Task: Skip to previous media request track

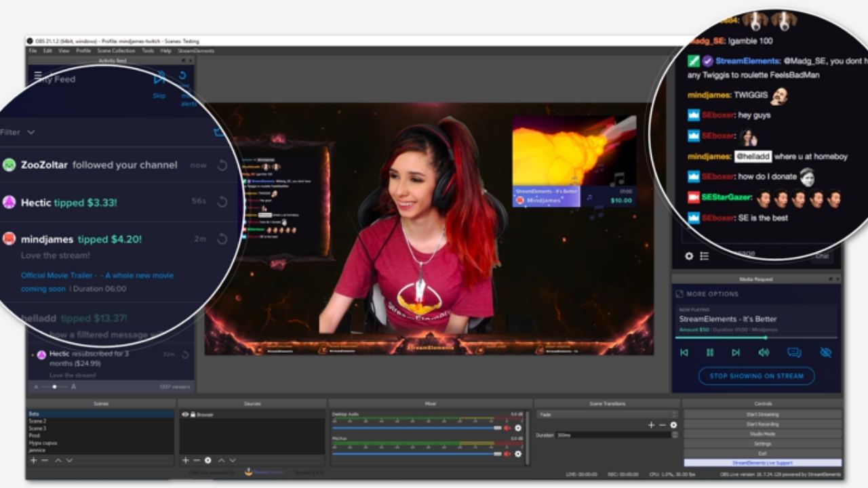Action: [684, 352]
